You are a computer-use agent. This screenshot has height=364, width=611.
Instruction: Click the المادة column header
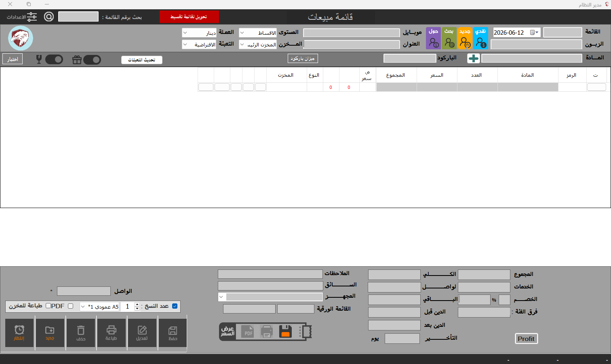[527, 75]
